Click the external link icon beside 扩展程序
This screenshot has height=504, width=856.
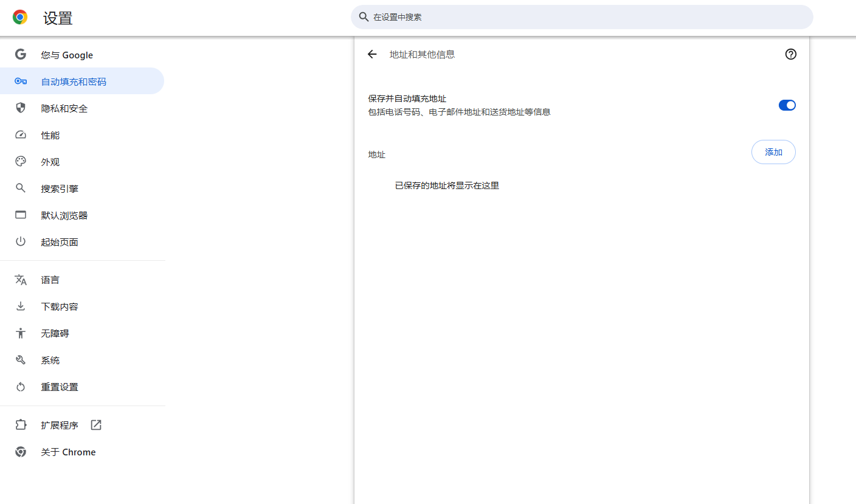tap(96, 425)
